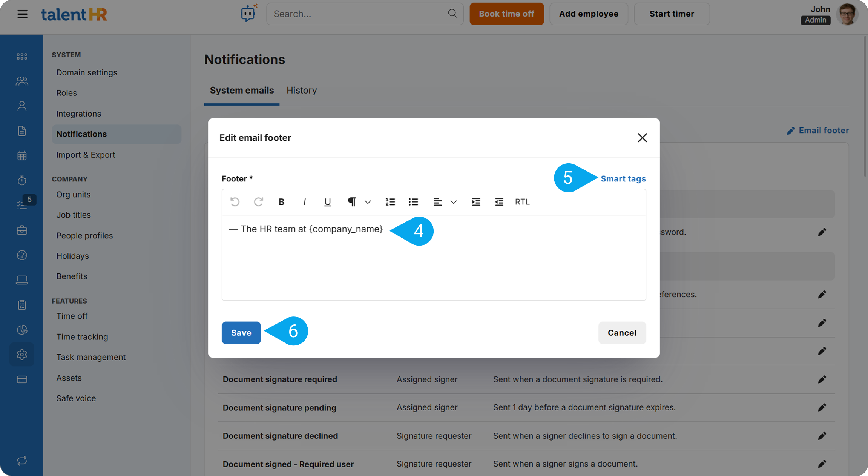Expand the paragraph format dropdown
Image resolution: width=868 pixels, height=476 pixels.
click(x=368, y=202)
